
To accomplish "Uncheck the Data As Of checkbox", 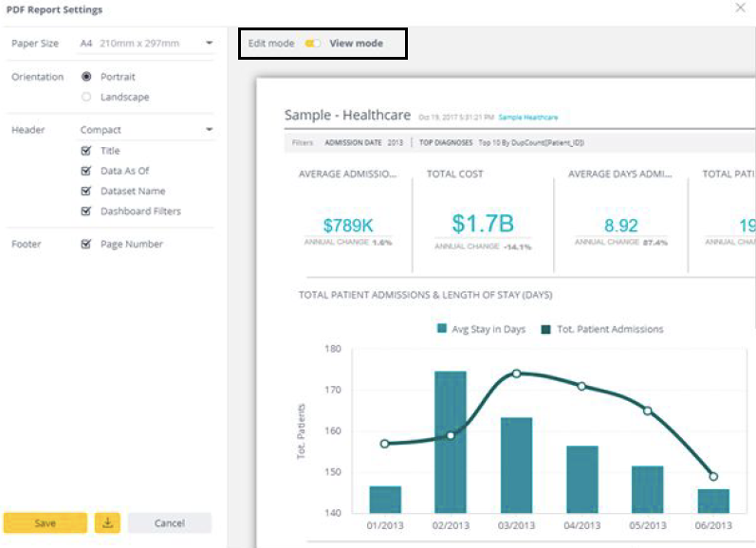I will pyautogui.click(x=86, y=171).
